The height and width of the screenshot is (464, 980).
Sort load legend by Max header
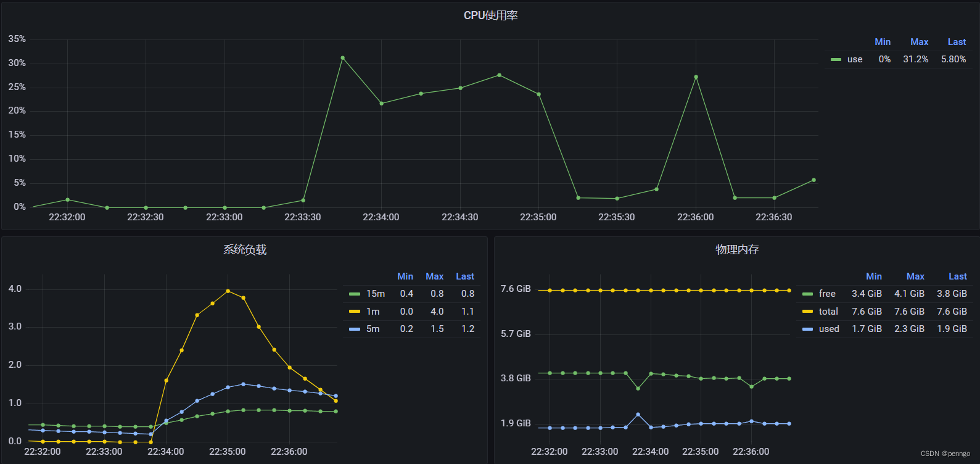coord(434,276)
